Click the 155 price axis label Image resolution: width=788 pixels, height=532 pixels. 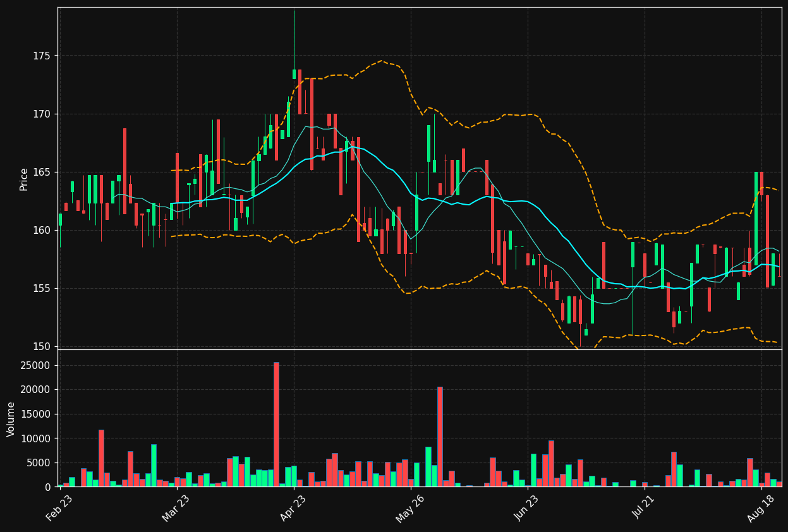click(x=42, y=288)
